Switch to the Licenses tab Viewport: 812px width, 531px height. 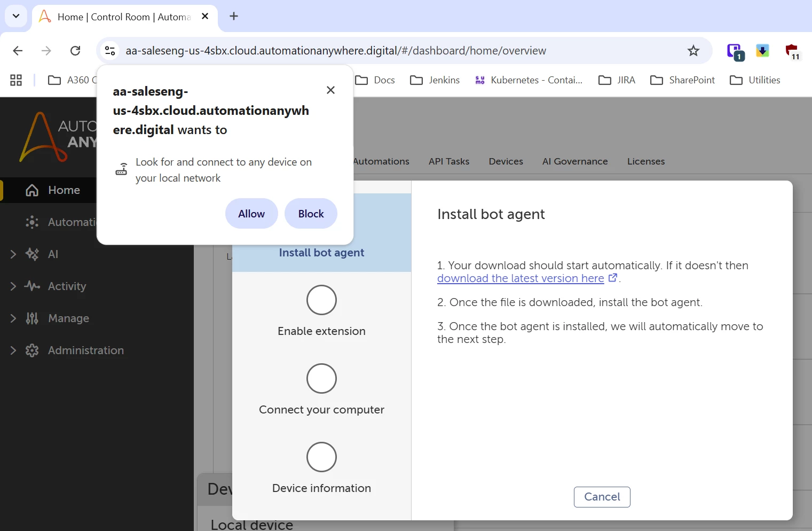coord(646,161)
